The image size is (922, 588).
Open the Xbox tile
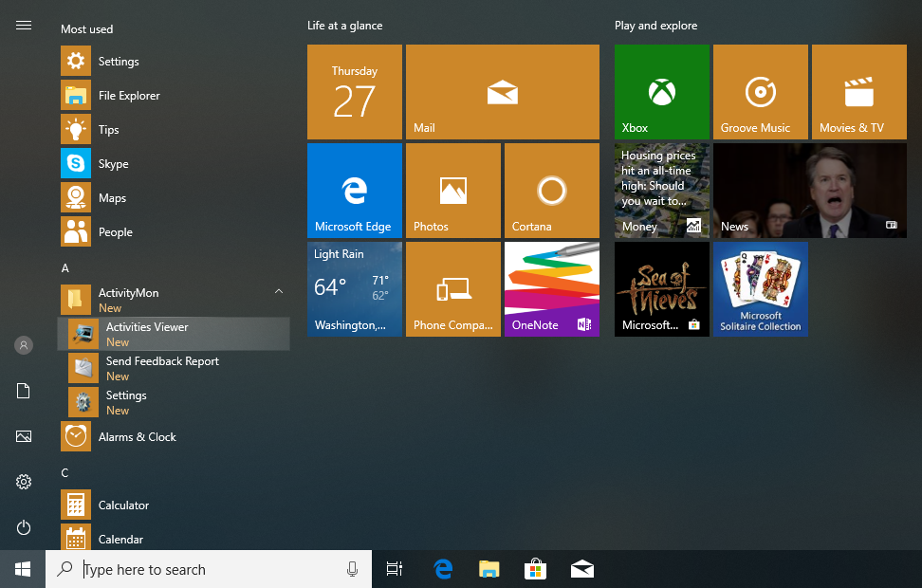coord(662,92)
